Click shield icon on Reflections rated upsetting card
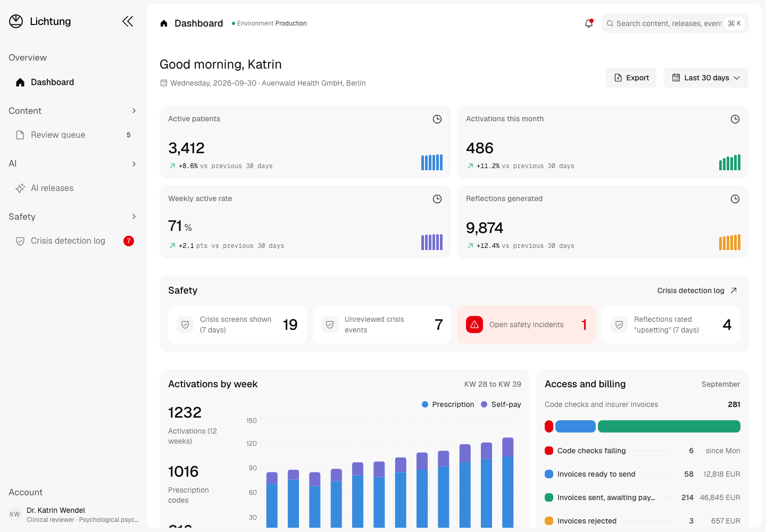The width and height of the screenshot is (766, 532). 619,325
